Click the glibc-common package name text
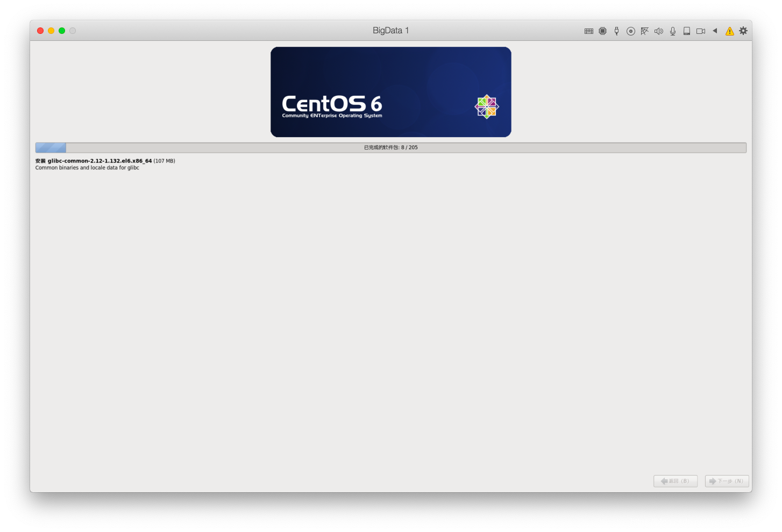Viewport: 782px width, 532px height. pyautogui.click(x=100, y=161)
